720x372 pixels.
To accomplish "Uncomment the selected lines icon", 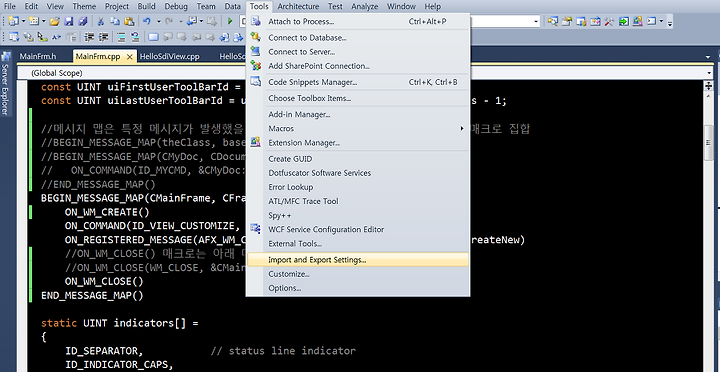I will point(135,37).
